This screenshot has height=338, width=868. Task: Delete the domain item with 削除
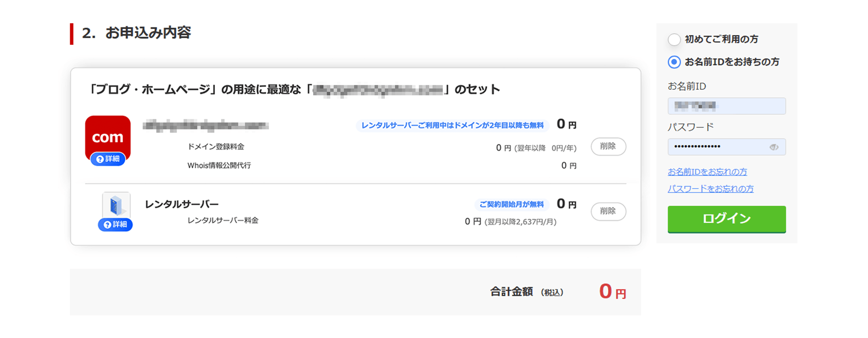(x=608, y=147)
